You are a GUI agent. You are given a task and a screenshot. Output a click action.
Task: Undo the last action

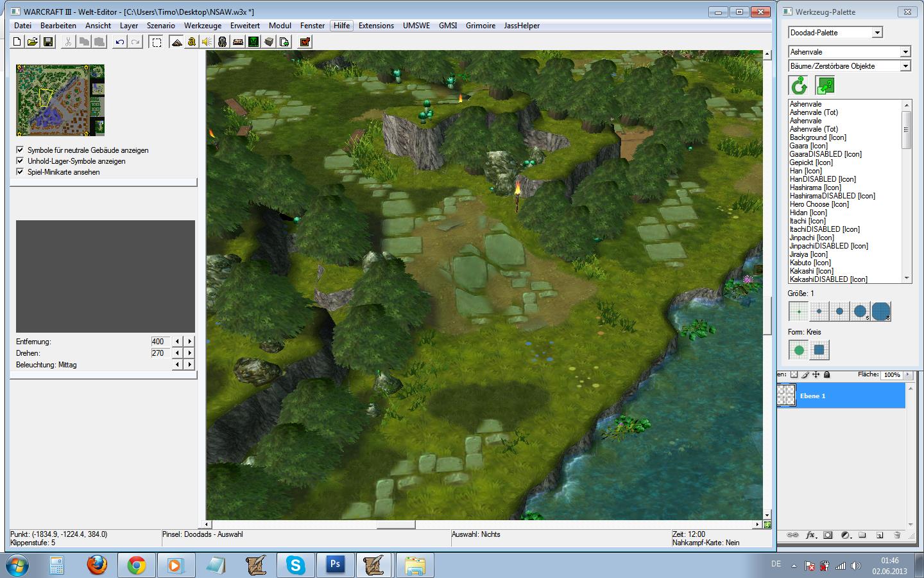(x=120, y=42)
